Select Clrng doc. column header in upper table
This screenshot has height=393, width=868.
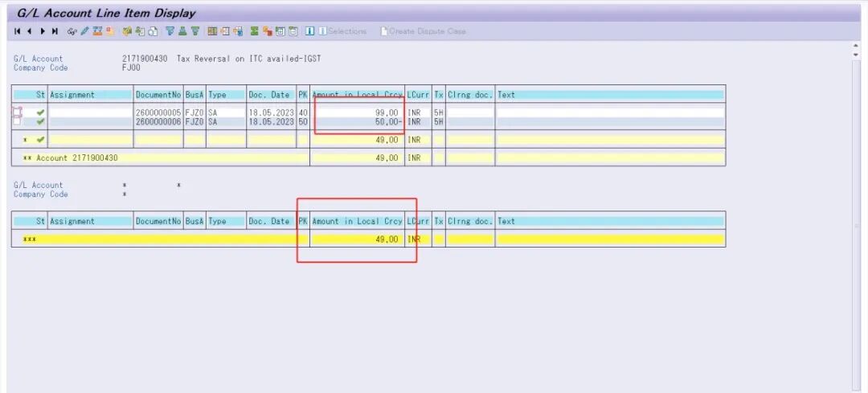click(470, 95)
